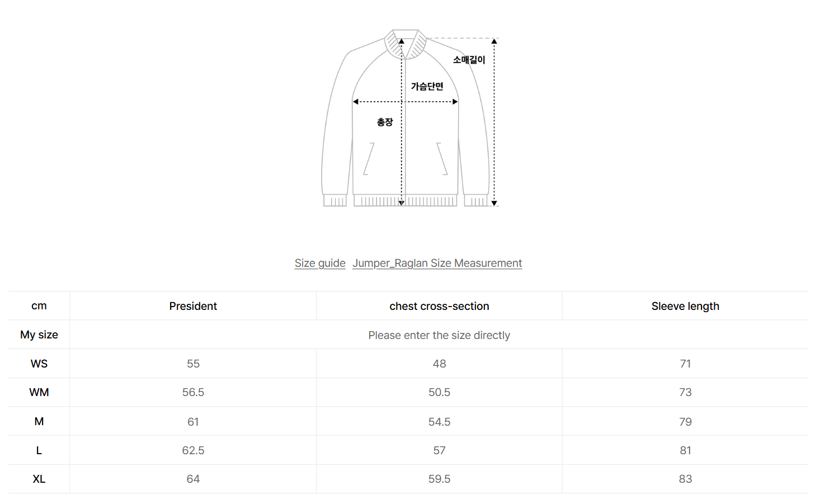
Task: Click the 총장 label on the diagram
Action: 385,122
